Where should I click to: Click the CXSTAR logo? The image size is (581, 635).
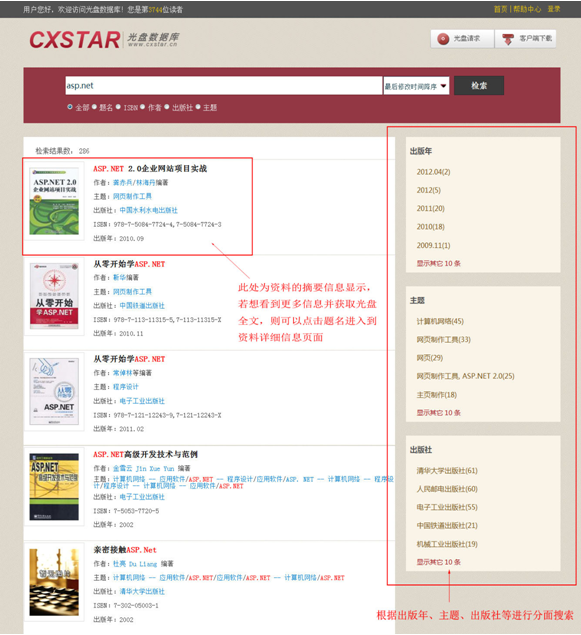(x=74, y=40)
